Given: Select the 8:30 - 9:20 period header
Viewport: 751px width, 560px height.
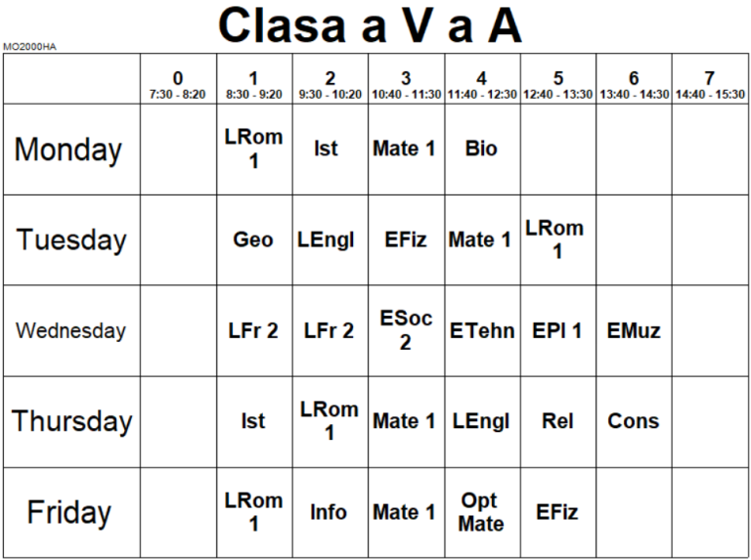Looking at the screenshot, I should click(253, 84).
